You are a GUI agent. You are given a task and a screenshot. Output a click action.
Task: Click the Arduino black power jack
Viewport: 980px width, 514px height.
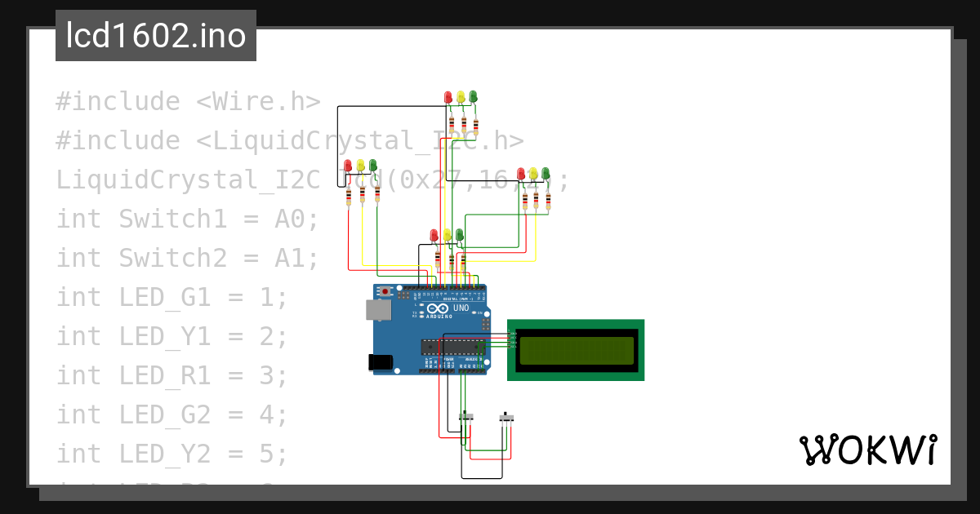(379, 361)
